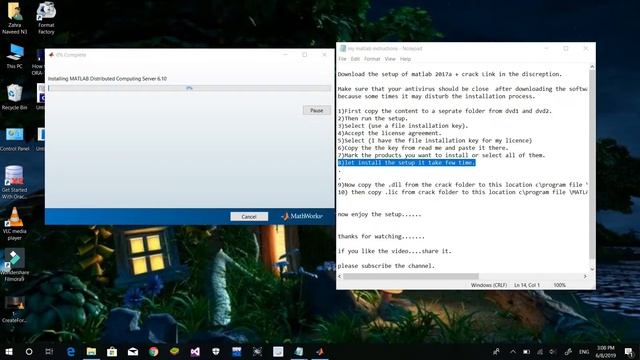Image resolution: width=640 pixels, height=360 pixels.
Task: Launch Google Chrome from the taskbar
Action: 153,351
